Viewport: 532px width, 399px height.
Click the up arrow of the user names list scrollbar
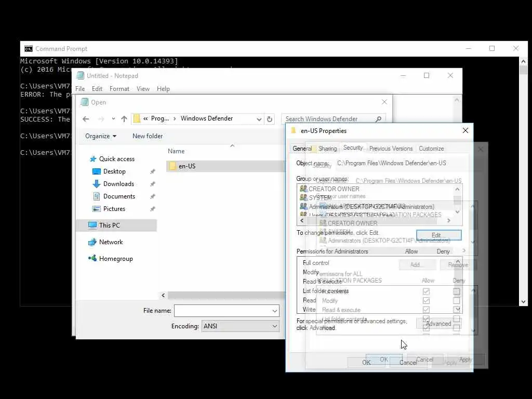click(x=457, y=189)
